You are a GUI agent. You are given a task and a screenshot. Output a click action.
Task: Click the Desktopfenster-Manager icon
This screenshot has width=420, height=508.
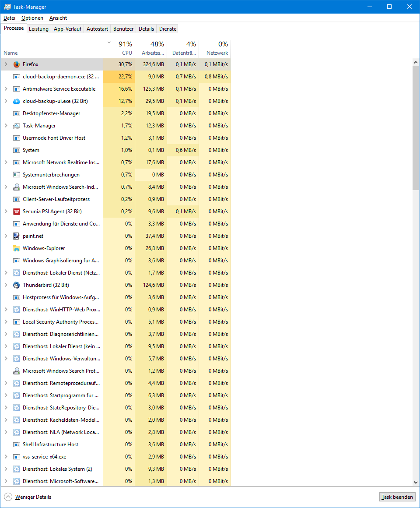coord(17,113)
